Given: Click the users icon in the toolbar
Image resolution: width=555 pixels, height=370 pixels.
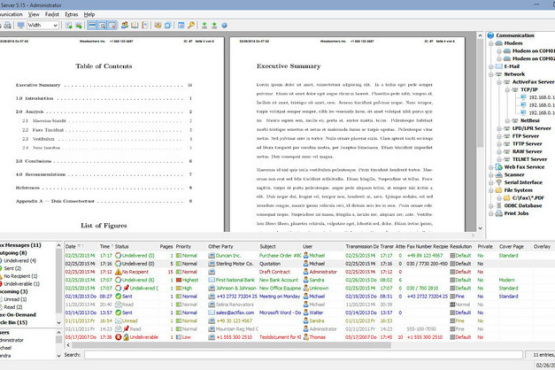Looking at the screenshot, I should coord(124,25).
